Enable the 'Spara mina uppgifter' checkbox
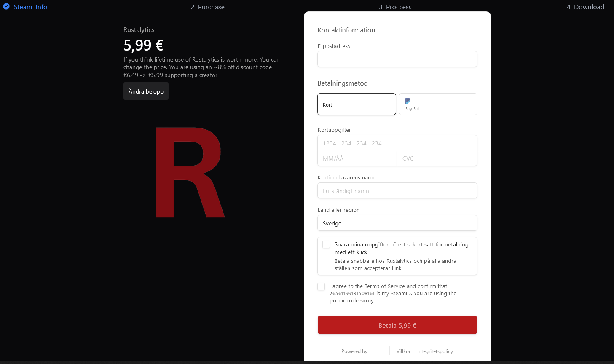 click(x=326, y=244)
